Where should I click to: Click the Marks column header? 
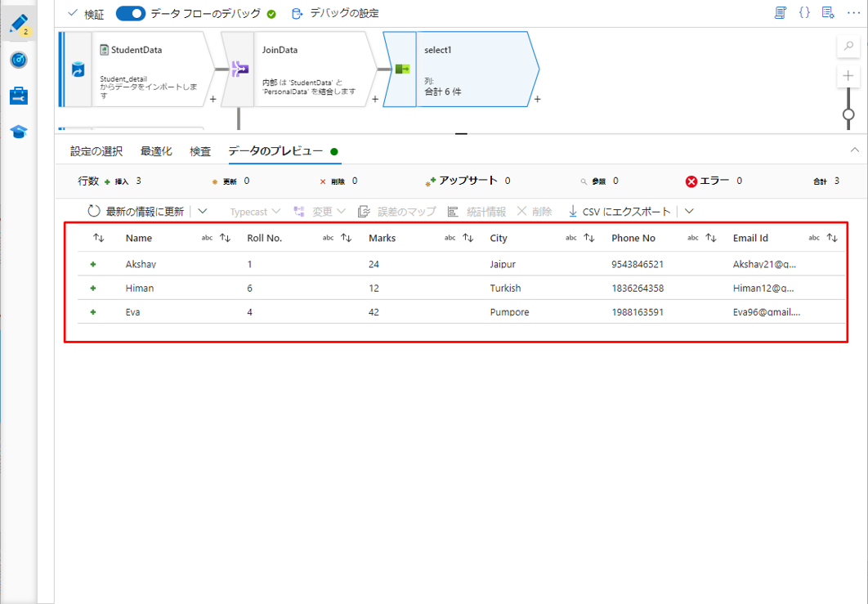pyautogui.click(x=382, y=238)
